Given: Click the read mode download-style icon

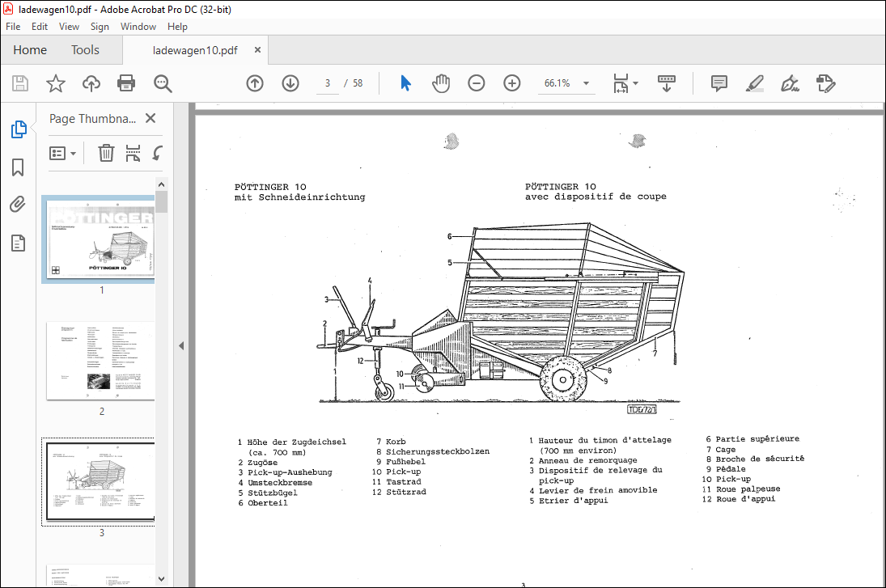Looking at the screenshot, I should 667,83.
